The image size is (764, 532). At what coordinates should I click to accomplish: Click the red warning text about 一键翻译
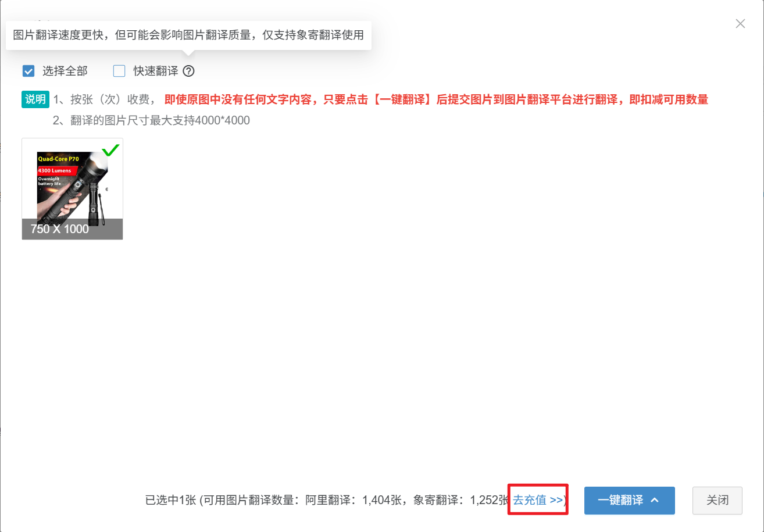tap(436, 99)
